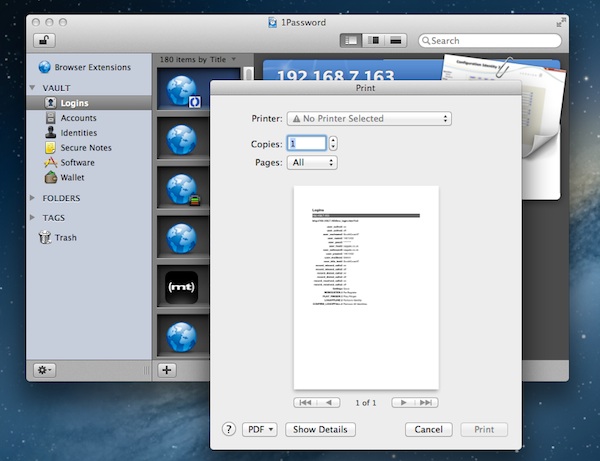Screen dimensions: 600x461
Task: Click the unlocked padlock button in toolbar
Action: tap(44, 40)
